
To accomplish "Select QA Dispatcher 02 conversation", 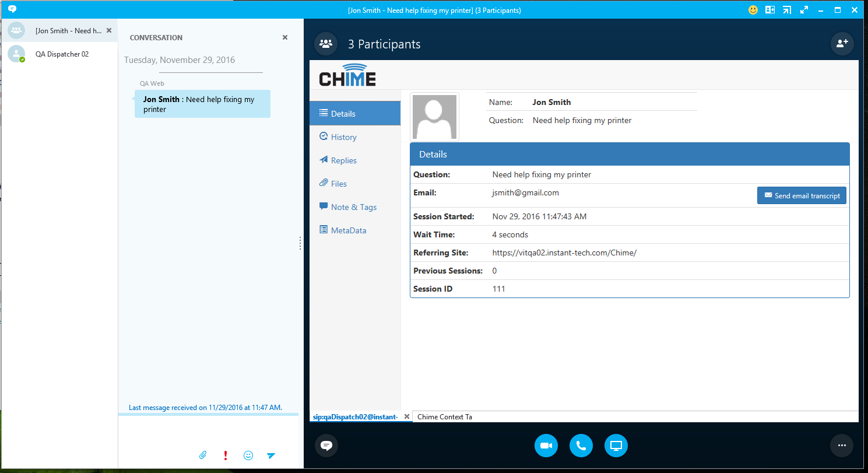I will point(62,54).
